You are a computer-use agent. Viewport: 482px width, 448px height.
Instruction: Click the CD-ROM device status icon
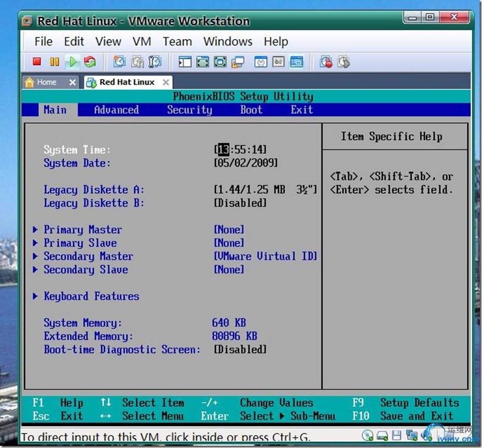(x=367, y=435)
